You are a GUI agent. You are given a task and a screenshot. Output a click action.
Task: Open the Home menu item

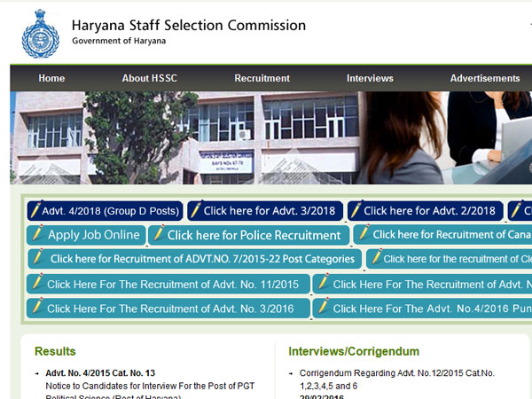click(51, 78)
